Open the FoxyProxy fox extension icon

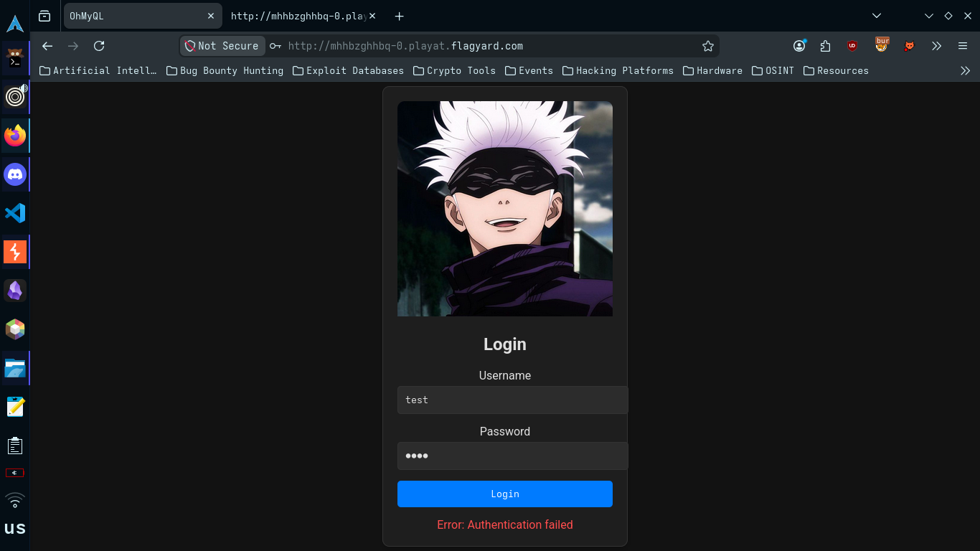coord(909,46)
